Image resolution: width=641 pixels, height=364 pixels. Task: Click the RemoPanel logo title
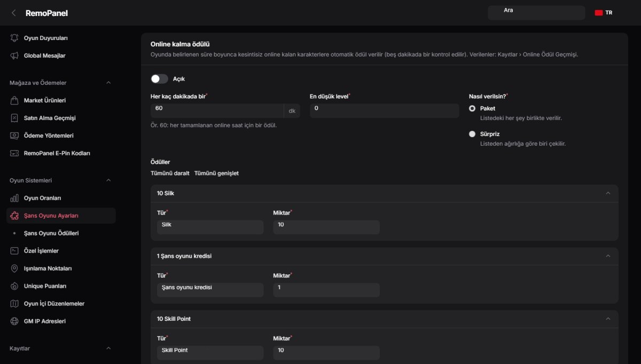tap(46, 13)
